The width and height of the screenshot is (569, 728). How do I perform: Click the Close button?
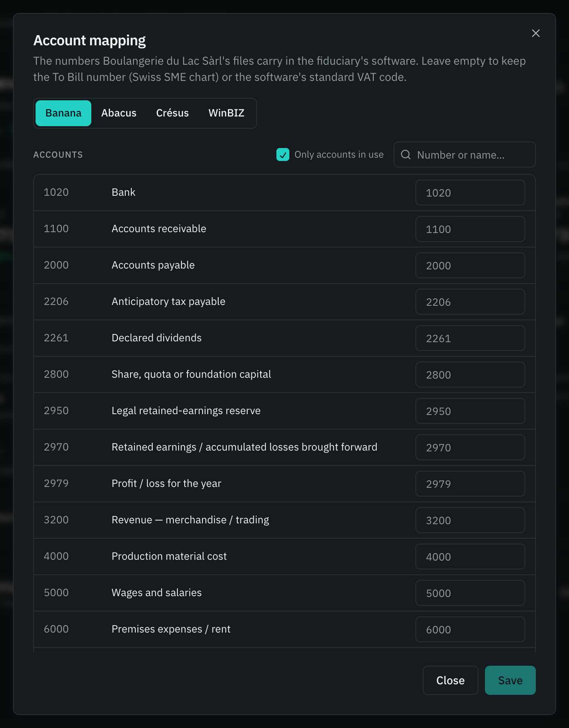pyautogui.click(x=451, y=680)
